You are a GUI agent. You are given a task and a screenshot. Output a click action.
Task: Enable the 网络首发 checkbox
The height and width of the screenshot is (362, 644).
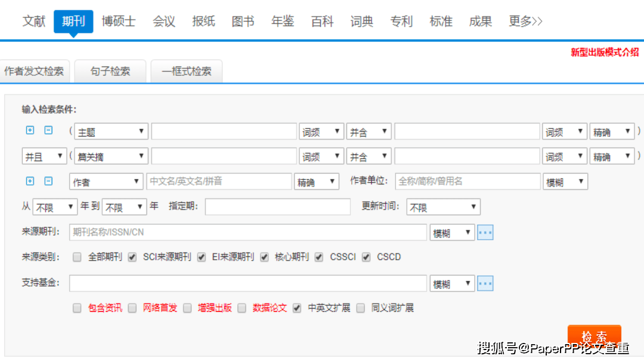coord(132,308)
